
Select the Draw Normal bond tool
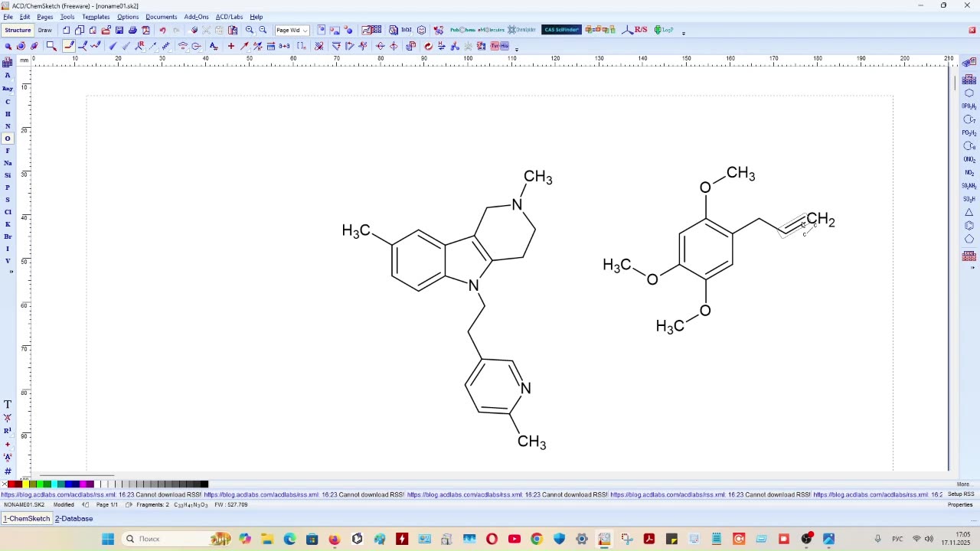click(x=69, y=46)
